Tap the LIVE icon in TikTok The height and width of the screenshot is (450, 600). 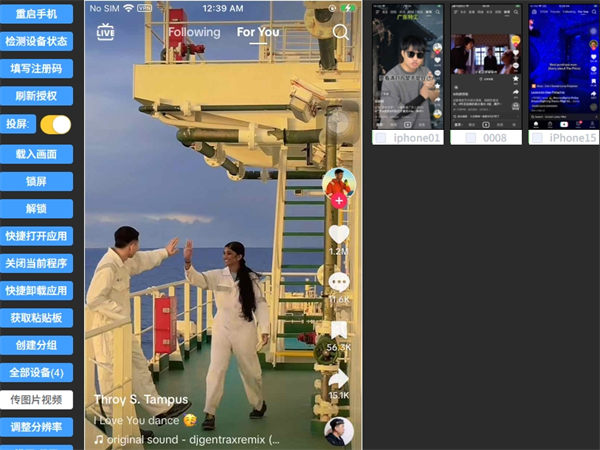[106, 32]
